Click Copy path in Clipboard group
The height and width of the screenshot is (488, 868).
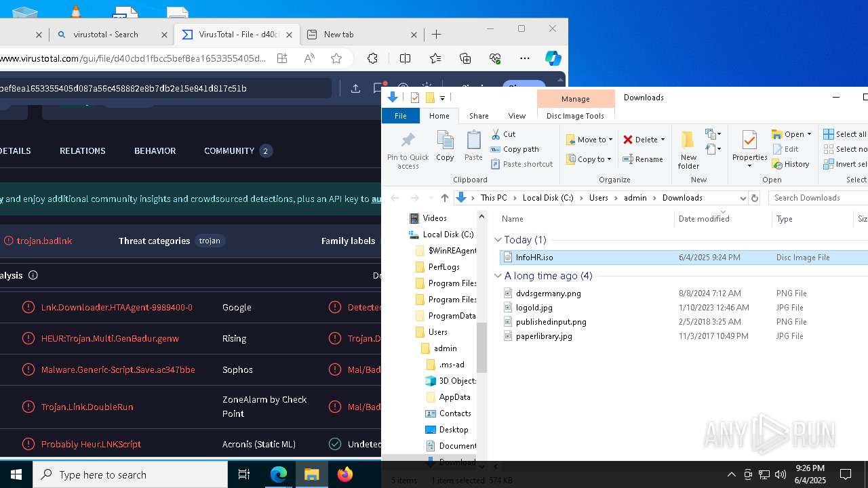coord(515,149)
